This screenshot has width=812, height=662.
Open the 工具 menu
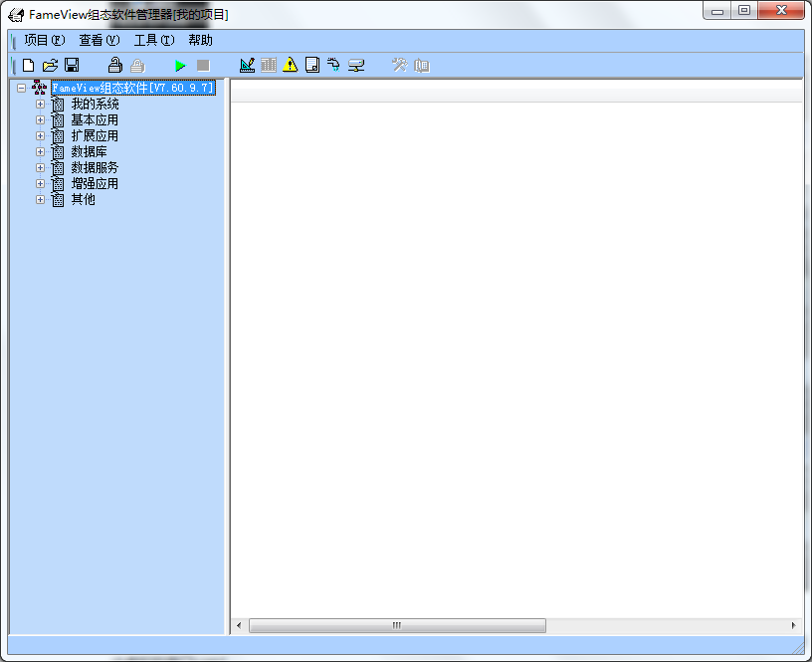(153, 41)
